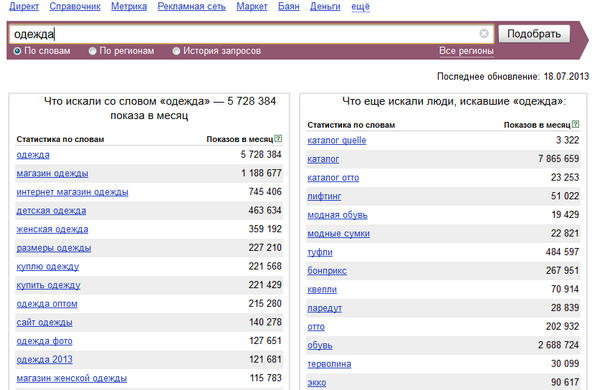Click the 'Последнее обновление: 18.07.2013' text
This screenshot has height=390, width=600.
tap(513, 77)
